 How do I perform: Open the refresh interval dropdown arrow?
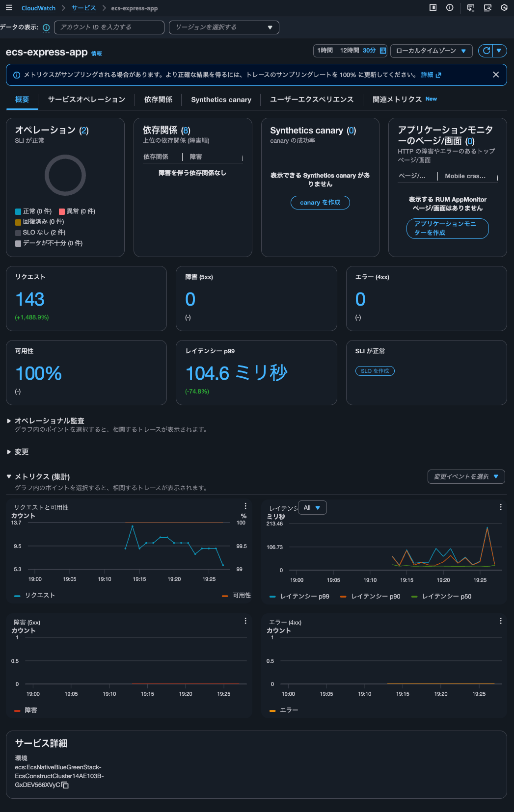coord(500,51)
